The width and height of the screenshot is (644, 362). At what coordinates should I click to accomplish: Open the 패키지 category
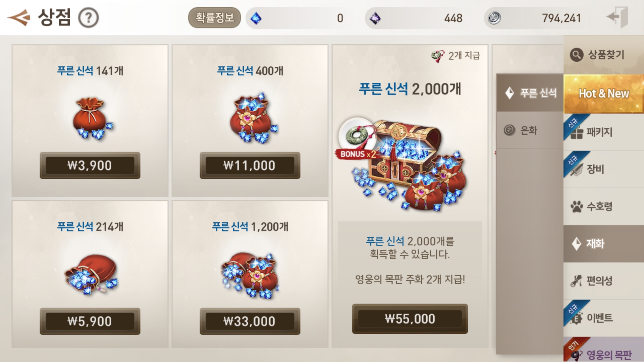tap(603, 132)
